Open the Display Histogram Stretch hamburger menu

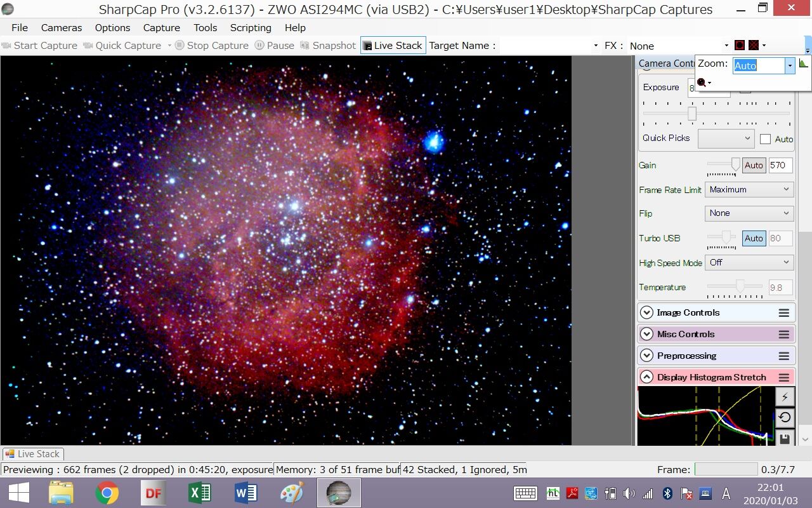[784, 378]
